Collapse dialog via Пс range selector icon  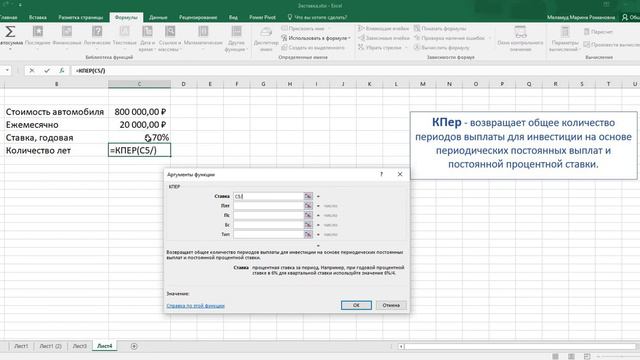[308, 215]
